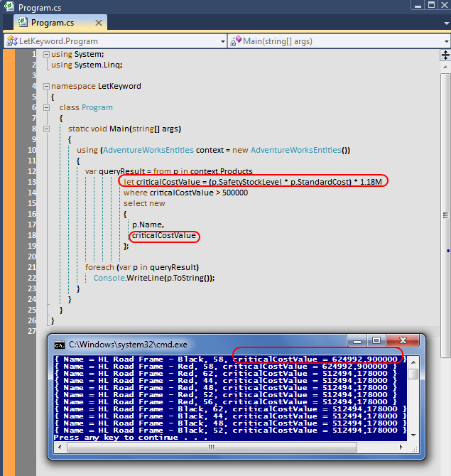Click the C# file icon on Program.cs tab
Screen dimensions: 451x476
[x=22, y=23]
